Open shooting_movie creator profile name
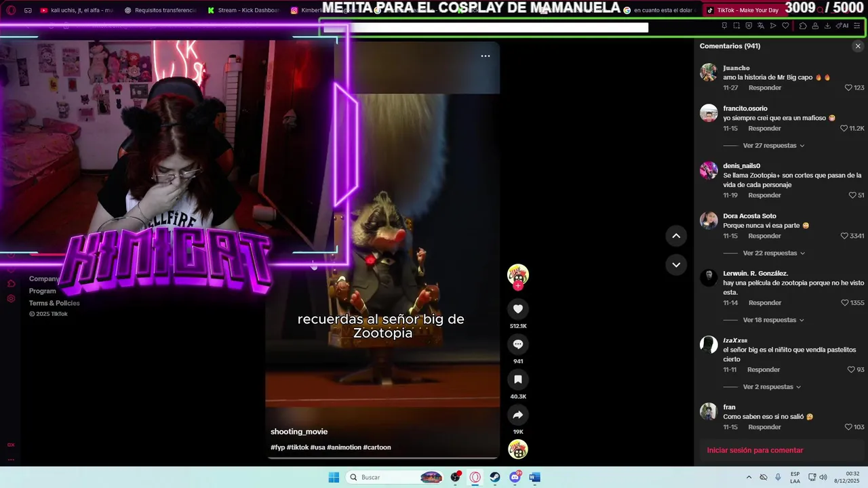Viewport: 868px width, 488px height. click(299, 432)
